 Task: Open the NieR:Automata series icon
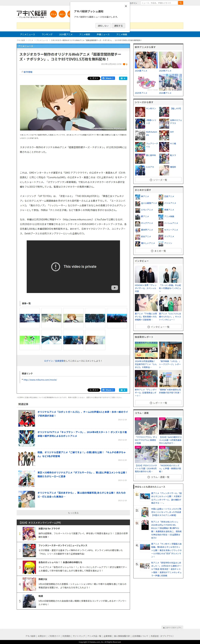(x=140, y=135)
